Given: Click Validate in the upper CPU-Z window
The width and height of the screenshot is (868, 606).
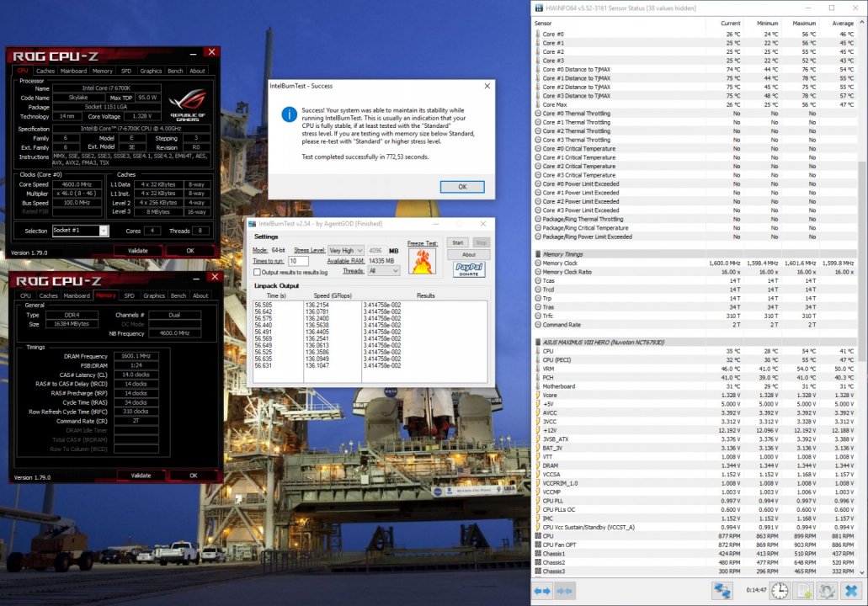Looking at the screenshot, I should click(x=138, y=251).
